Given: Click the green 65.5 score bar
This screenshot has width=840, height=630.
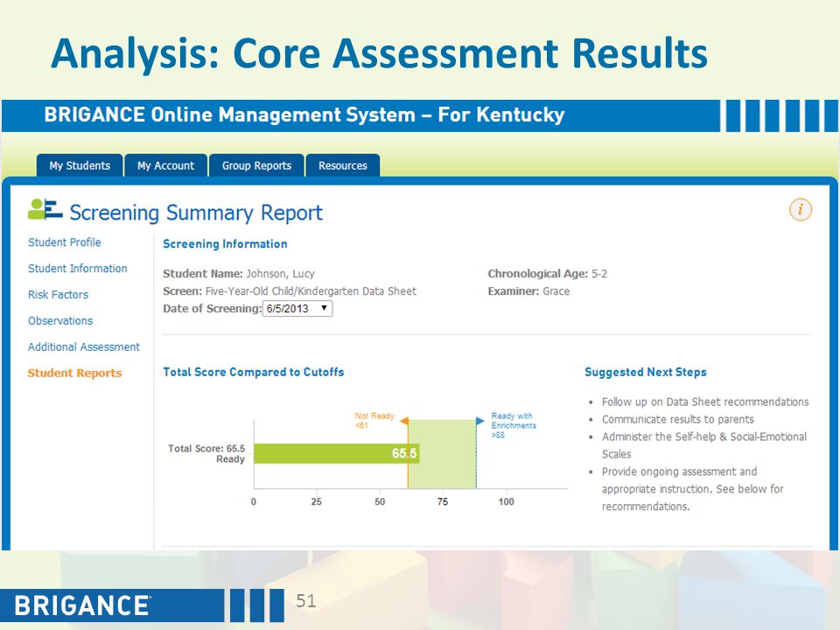Looking at the screenshot, I should tap(336, 453).
